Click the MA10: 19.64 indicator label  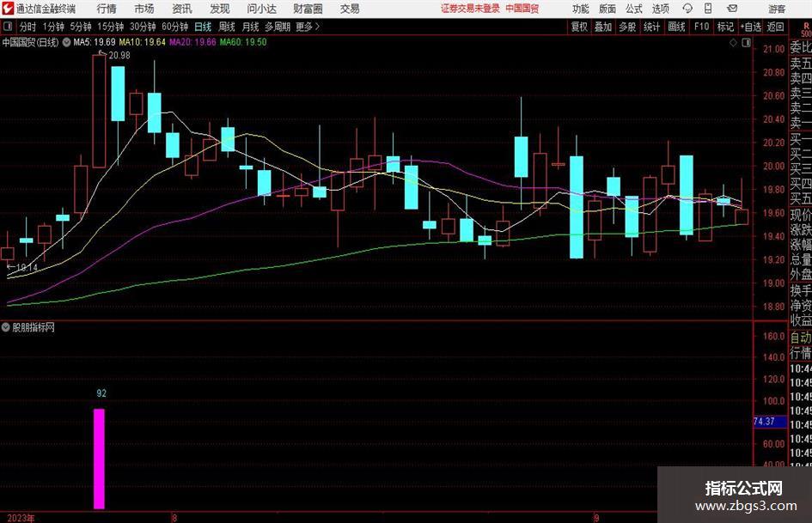click(142, 42)
